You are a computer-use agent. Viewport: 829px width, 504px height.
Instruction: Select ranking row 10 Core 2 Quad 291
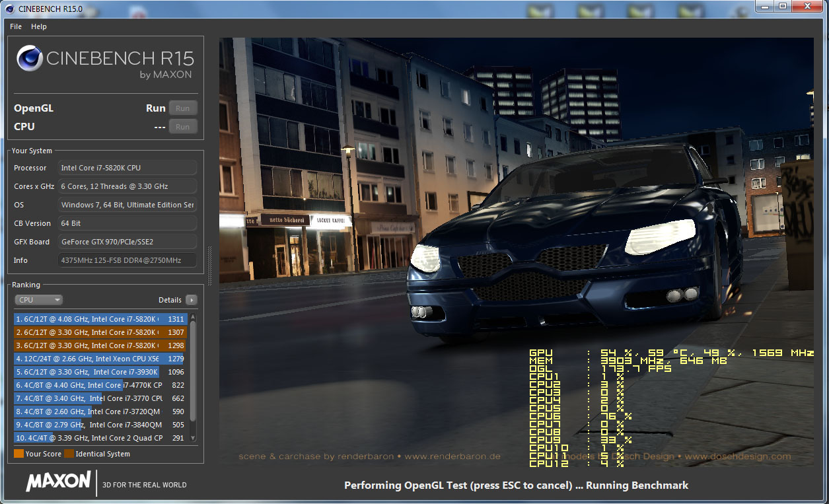point(100,438)
